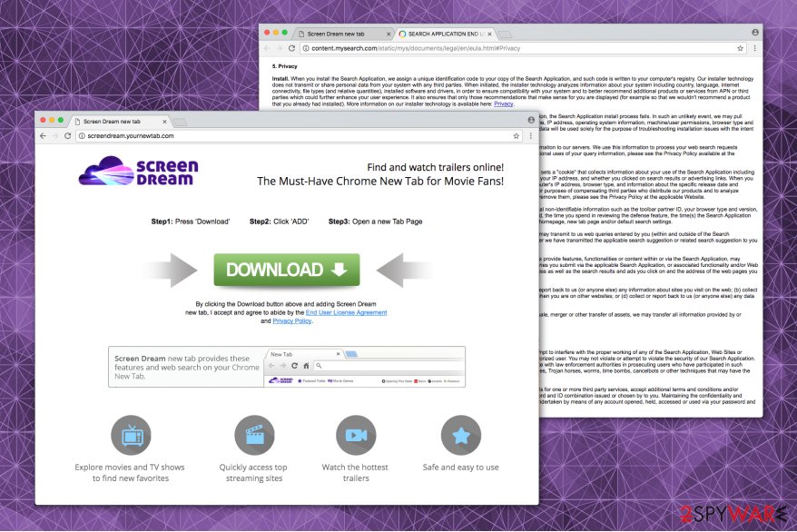
Task: Click the TV explore movies icon
Action: 131,435
